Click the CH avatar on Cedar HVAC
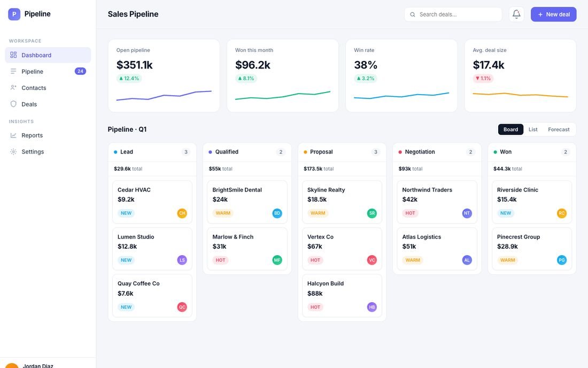Image resolution: width=588 pixels, height=368 pixels. click(182, 213)
